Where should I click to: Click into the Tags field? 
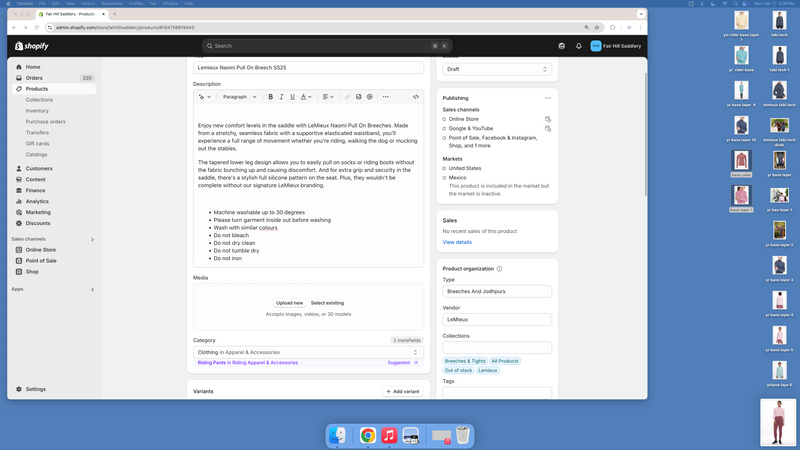pos(497,392)
